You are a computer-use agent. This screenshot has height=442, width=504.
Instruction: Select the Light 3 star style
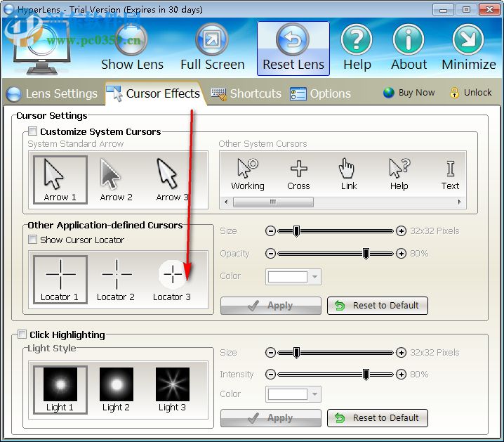172,389
